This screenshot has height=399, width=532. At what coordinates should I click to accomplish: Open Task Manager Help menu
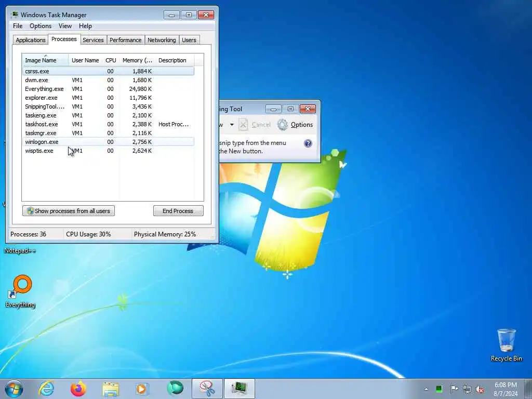click(x=85, y=26)
